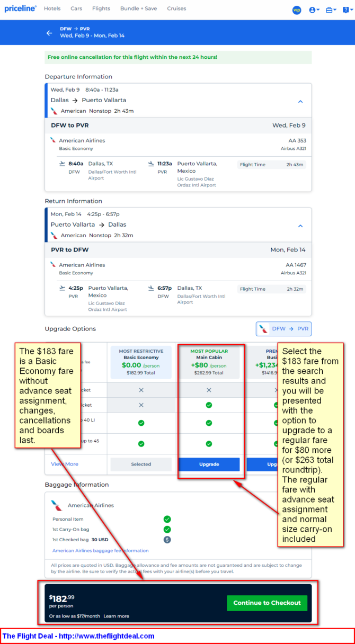Click the VIP badge icon
Viewport: 355px width, 644px height.
pos(297,10)
